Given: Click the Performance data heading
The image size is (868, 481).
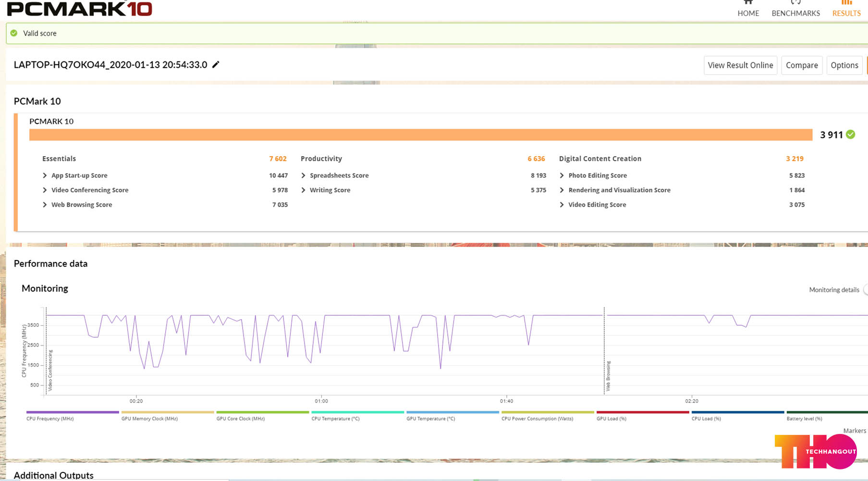Looking at the screenshot, I should point(50,263).
